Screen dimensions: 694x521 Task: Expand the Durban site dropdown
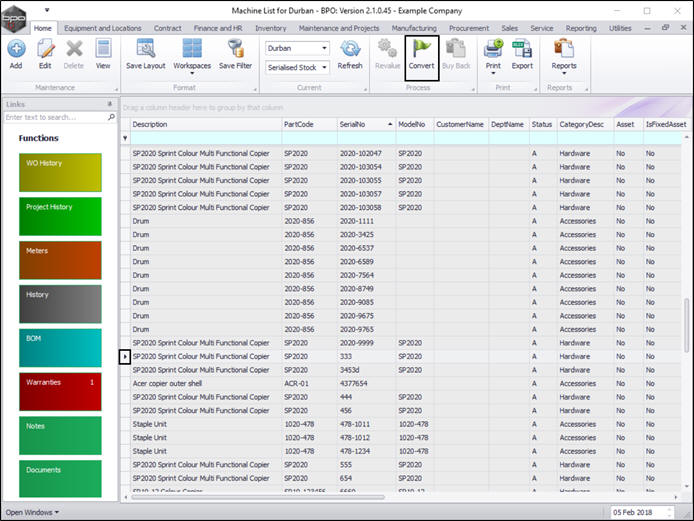coord(324,48)
